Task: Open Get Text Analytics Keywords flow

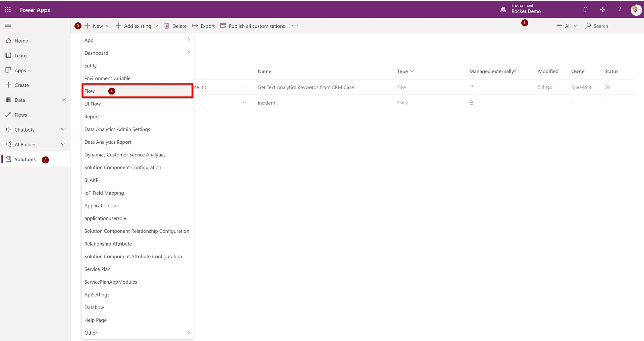Action: pyautogui.click(x=306, y=87)
